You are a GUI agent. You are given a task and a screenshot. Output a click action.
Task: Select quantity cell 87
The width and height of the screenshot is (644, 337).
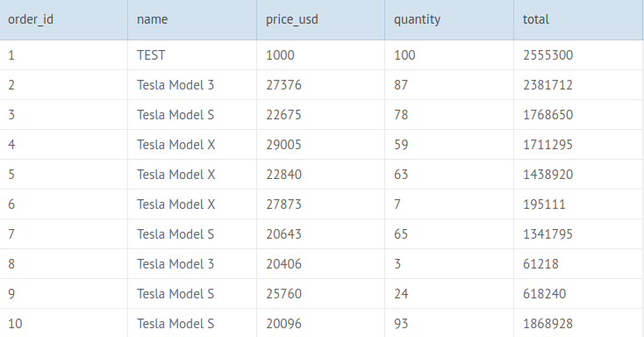tap(449, 85)
